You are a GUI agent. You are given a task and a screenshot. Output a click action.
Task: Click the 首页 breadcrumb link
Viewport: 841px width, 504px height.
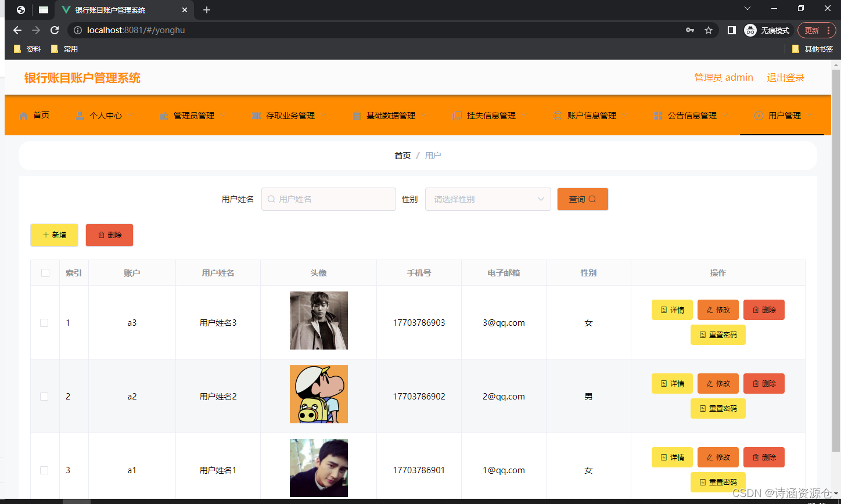point(402,156)
